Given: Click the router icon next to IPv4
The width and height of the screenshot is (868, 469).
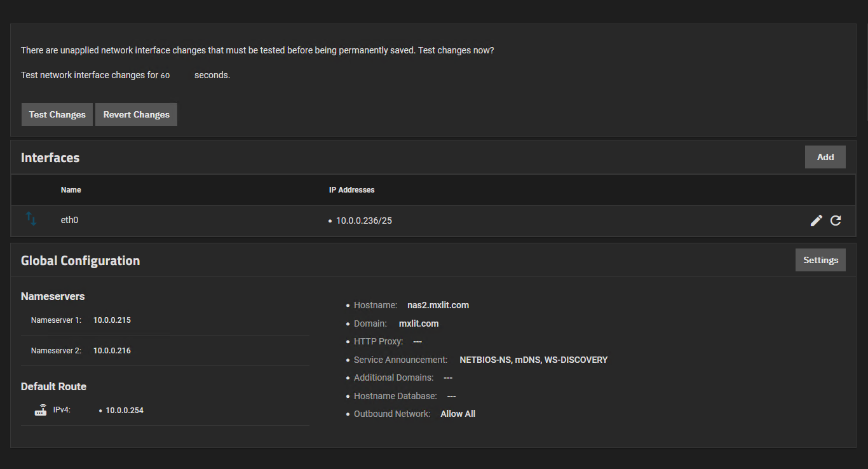Looking at the screenshot, I should click(x=40, y=410).
